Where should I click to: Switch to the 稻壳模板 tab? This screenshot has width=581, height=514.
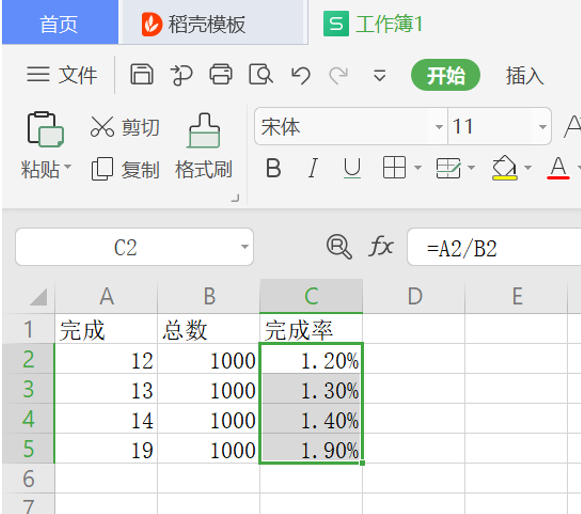pyautogui.click(x=193, y=24)
